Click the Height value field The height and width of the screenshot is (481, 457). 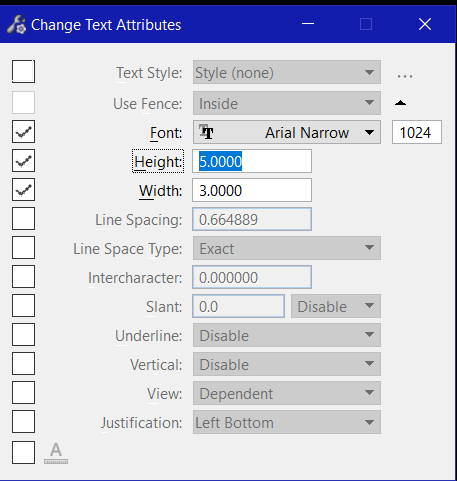pos(252,161)
